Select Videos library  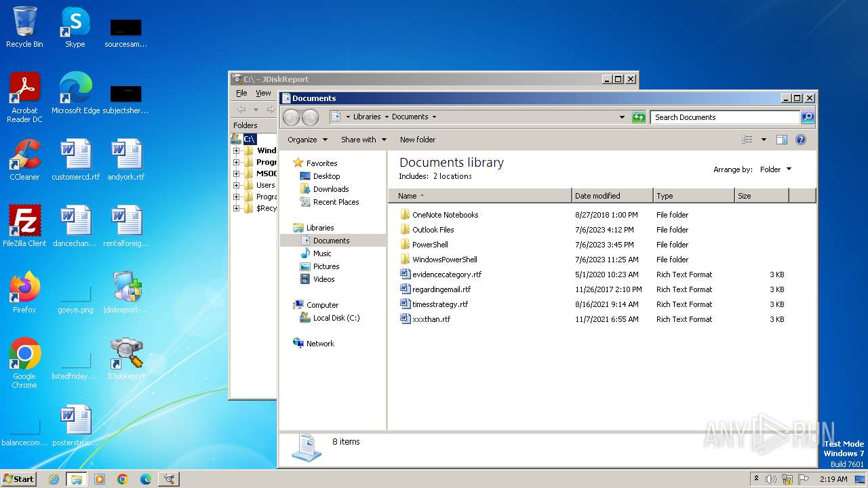coord(323,279)
